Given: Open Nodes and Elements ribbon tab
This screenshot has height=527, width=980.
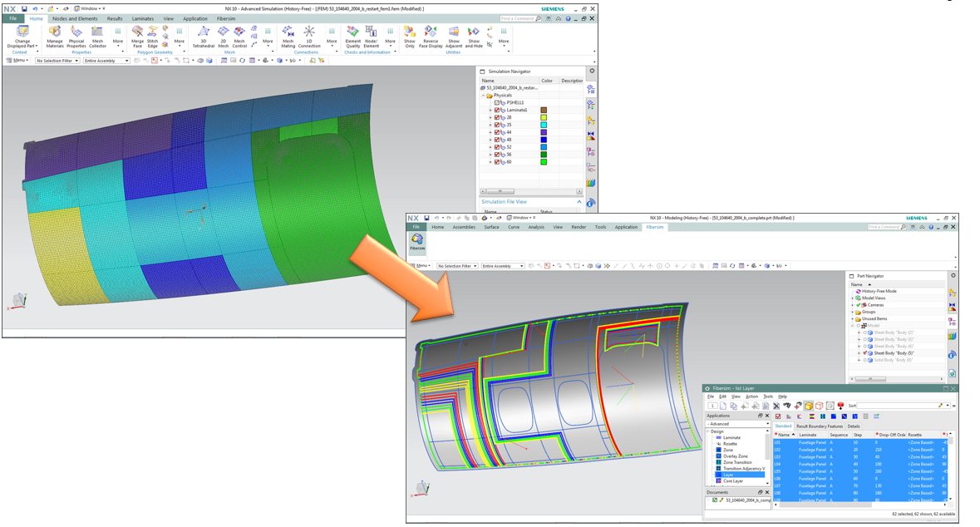Looking at the screenshot, I should 74,19.
